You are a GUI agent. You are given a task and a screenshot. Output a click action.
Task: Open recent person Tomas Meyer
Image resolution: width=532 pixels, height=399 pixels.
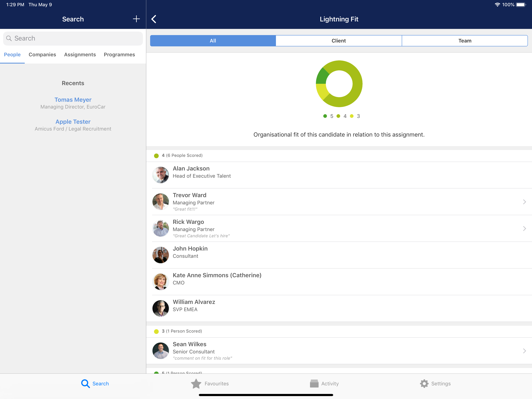click(73, 100)
